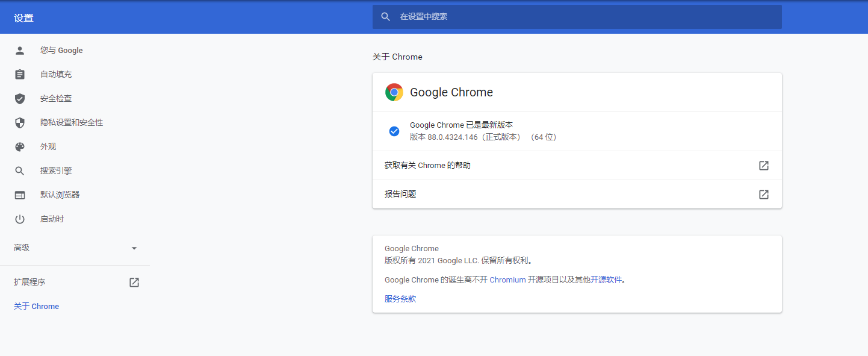Click the 设置 title in the header
Viewport: 868px width, 356px height.
(x=24, y=18)
